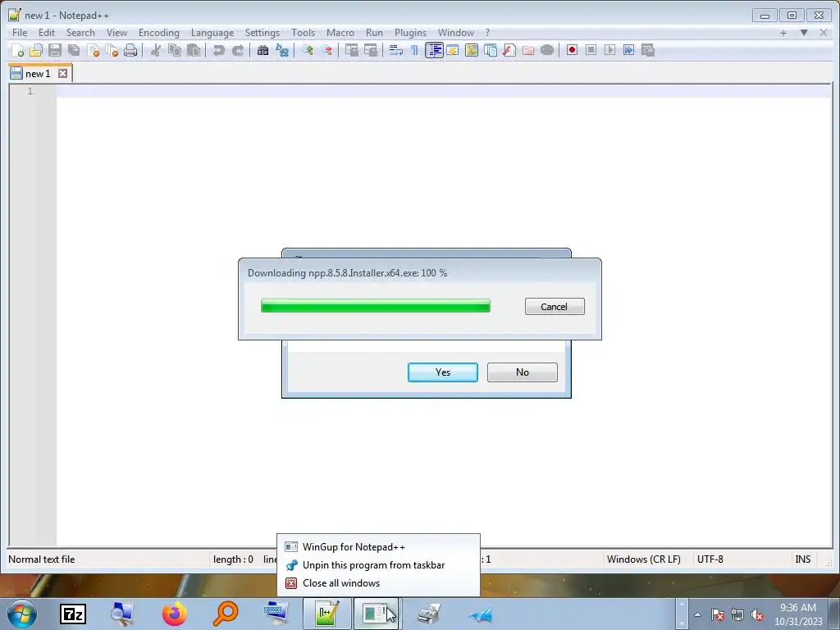Open the Macro menu

(x=340, y=33)
